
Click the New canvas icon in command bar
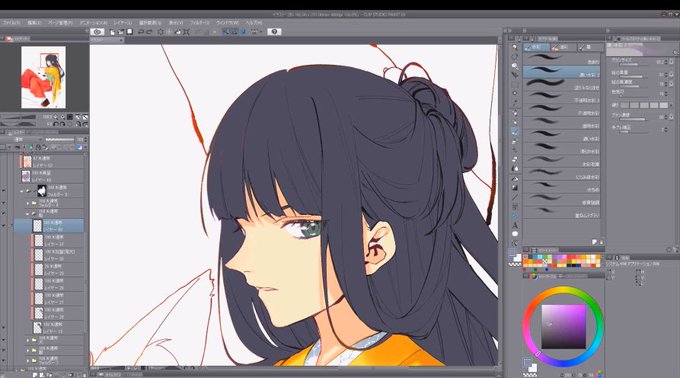coord(112,32)
